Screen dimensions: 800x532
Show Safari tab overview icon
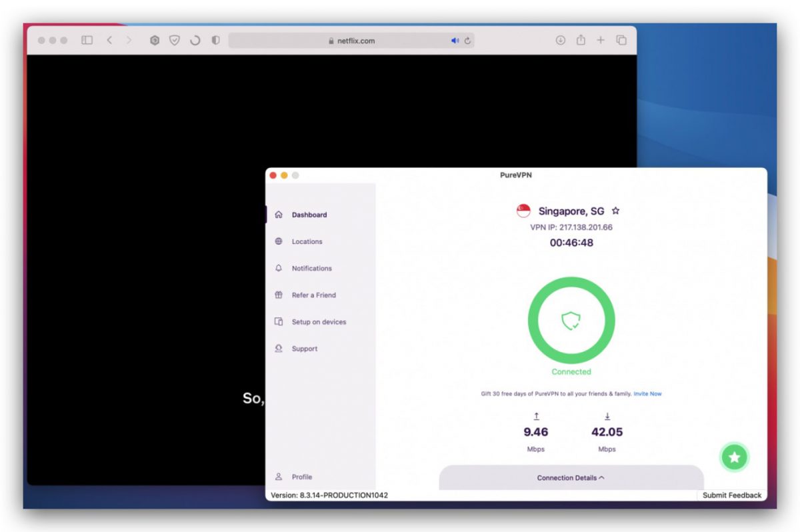[x=621, y=40]
